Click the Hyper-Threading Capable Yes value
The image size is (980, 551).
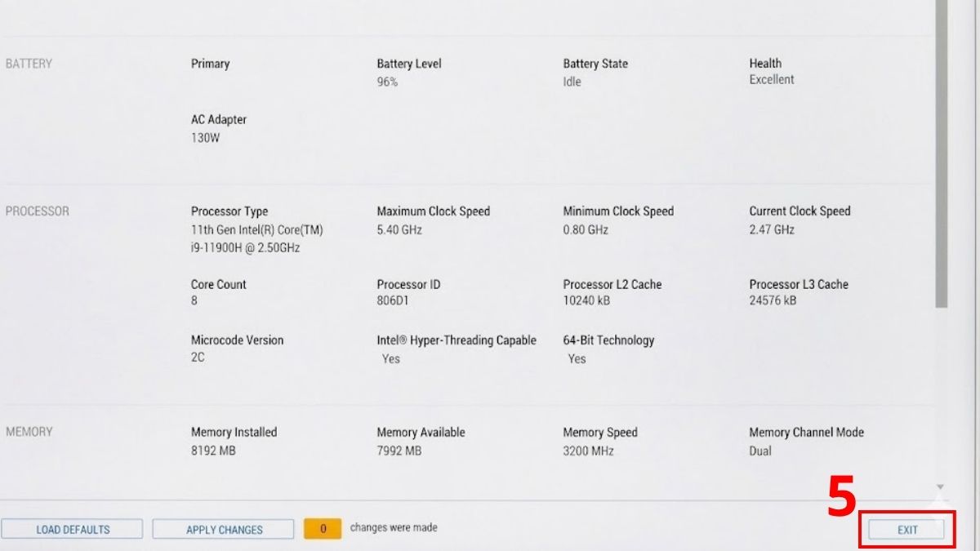[x=391, y=358]
